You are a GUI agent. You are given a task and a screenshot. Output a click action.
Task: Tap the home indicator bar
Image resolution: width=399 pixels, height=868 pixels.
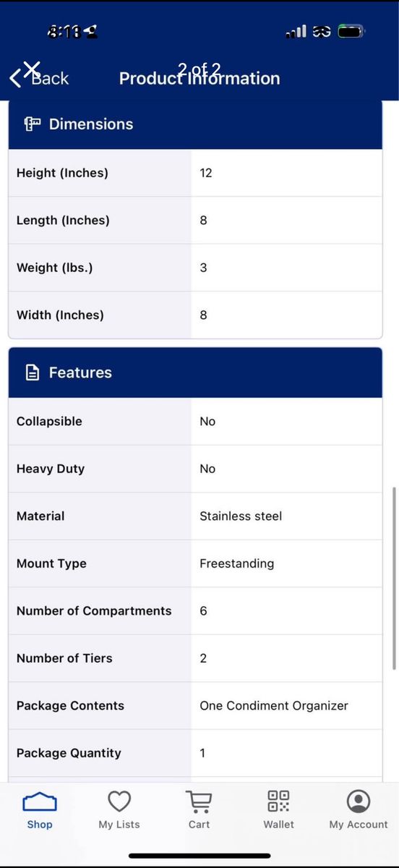(199, 856)
